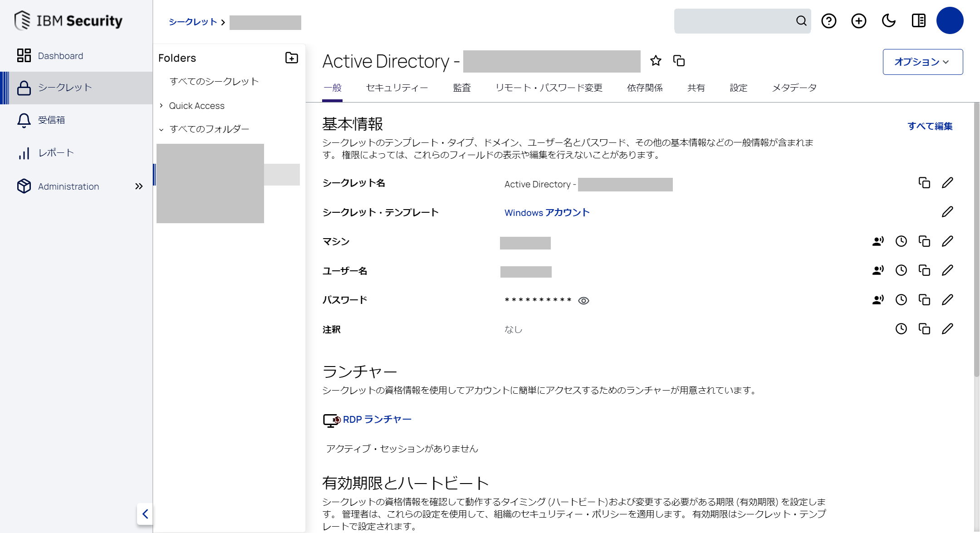Select すべてのシークレット folder item
Screen dimensions: 980x533
(x=214, y=82)
